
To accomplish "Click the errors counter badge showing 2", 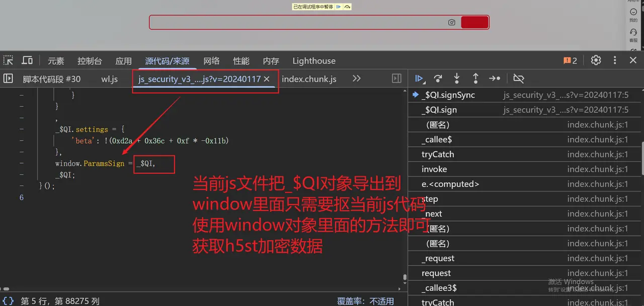I will pyautogui.click(x=570, y=60).
